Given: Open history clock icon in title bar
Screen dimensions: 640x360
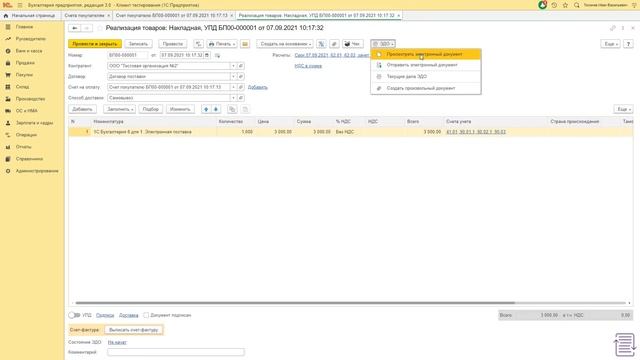Looking at the screenshot, I should 554,5.
